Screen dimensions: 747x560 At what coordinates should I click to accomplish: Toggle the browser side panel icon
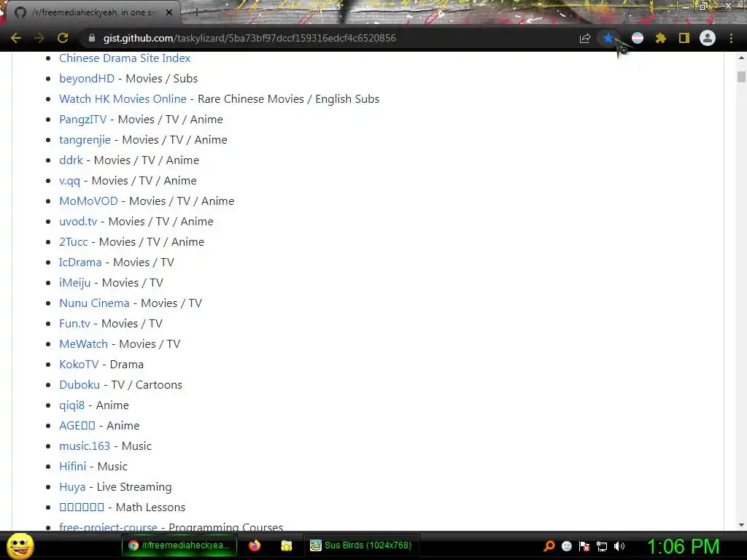click(684, 38)
